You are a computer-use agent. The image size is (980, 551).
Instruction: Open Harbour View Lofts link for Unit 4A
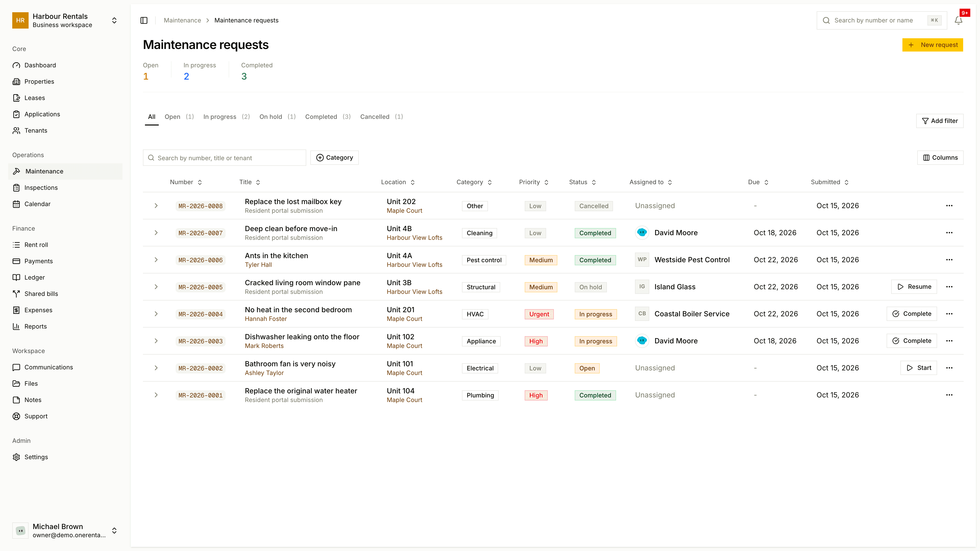[x=414, y=265]
